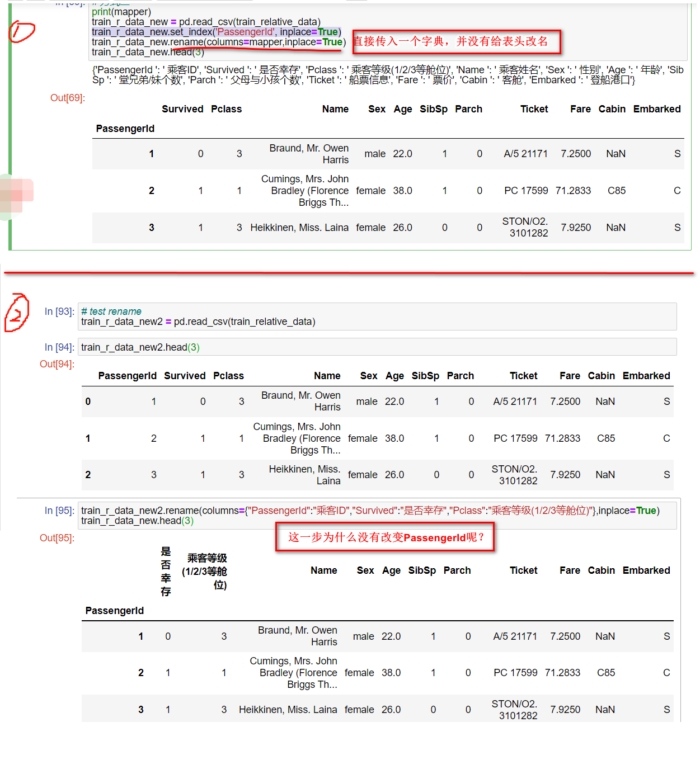This screenshot has width=700, height=760.
Task: Click index 3 row label in Out[95] table
Action: (141, 710)
